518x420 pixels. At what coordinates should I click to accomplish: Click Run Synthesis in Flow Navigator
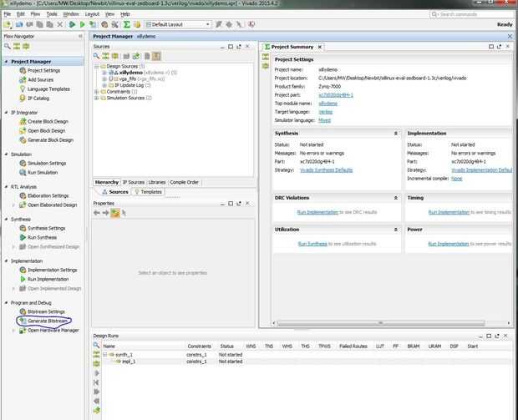pos(43,238)
